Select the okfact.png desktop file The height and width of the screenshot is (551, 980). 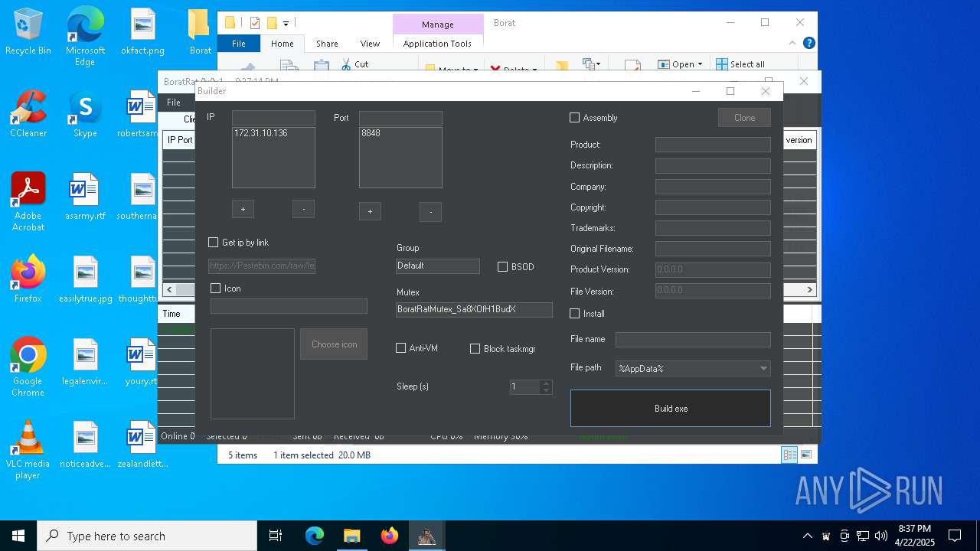[142, 32]
